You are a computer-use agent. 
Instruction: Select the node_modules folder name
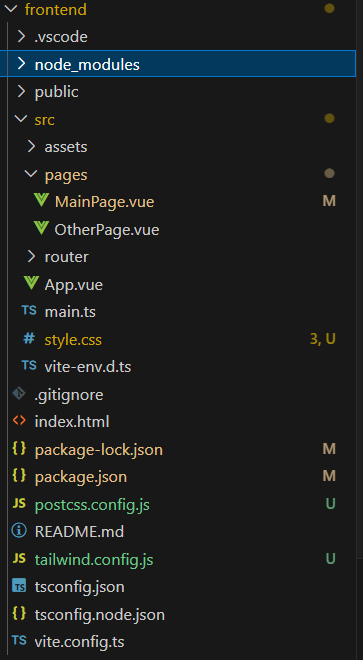point(87,65)
